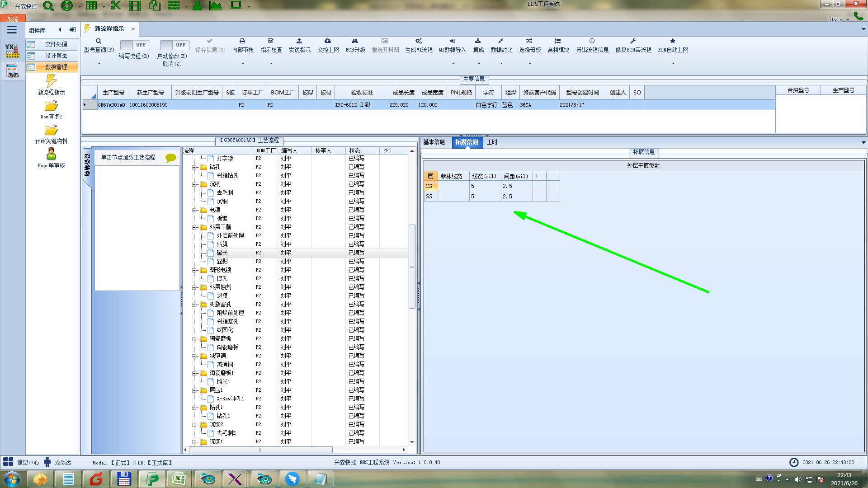Click the 新流程指示 lightning icon in sidebar

(x=51, y=81)
